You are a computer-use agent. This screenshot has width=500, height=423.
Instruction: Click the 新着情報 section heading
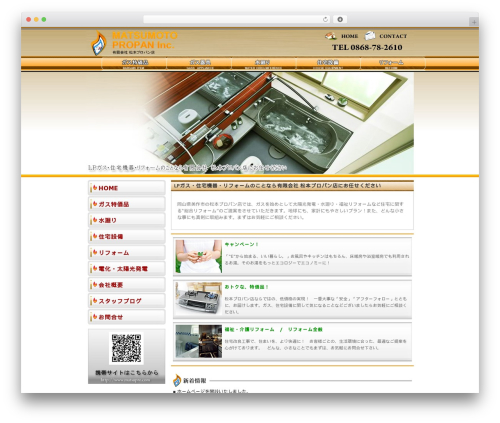pyautogui.click(x=195, y=381)
